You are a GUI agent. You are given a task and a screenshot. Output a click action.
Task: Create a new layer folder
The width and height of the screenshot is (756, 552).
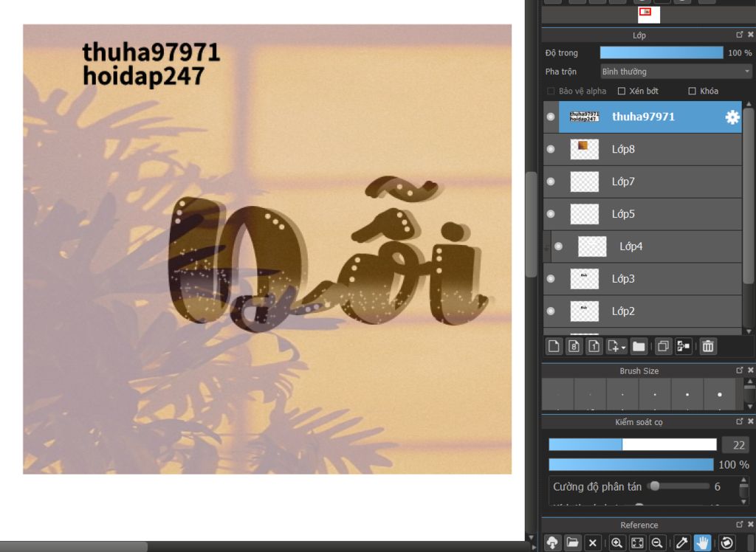(x=639, y=346)
